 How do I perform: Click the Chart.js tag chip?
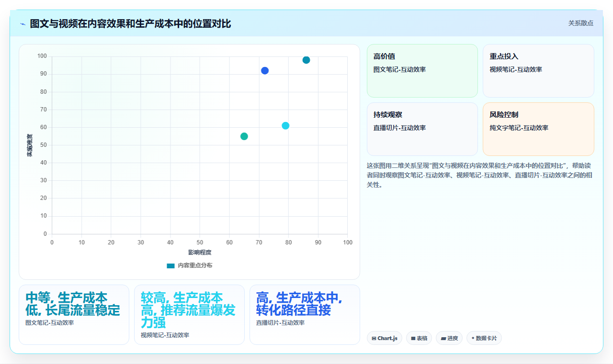click(385, 338)
